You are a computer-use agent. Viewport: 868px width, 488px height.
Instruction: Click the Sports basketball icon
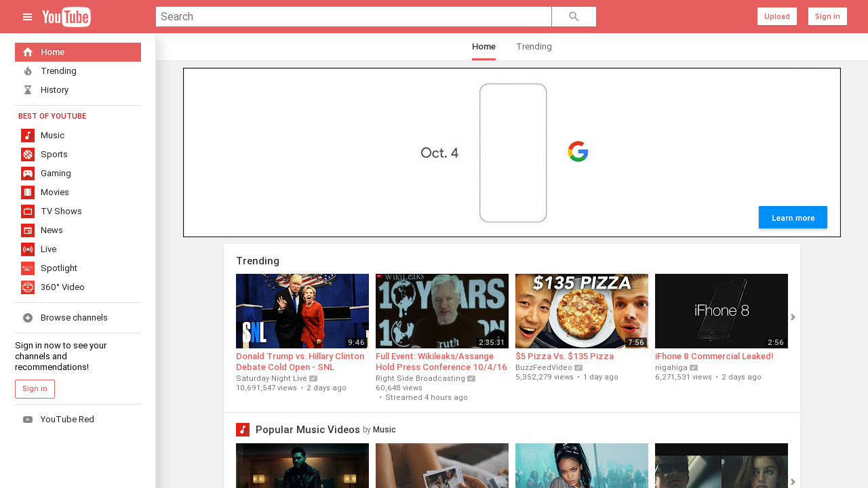coord(28,155)
